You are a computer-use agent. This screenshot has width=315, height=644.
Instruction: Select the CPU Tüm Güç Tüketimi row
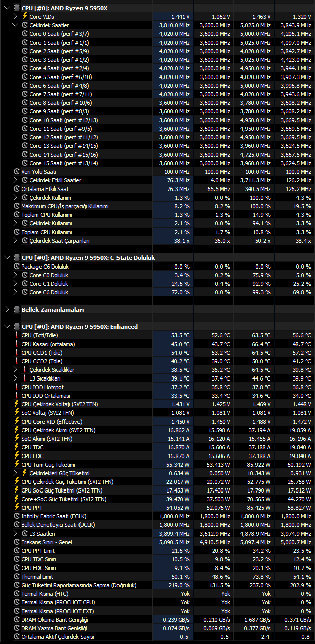point(158,465)
